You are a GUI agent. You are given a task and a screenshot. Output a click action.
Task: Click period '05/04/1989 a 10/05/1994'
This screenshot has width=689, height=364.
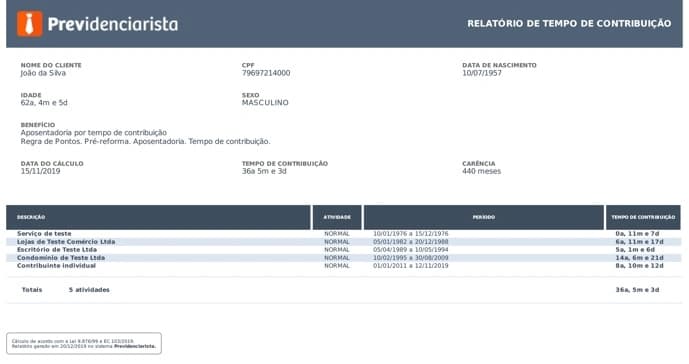pos(411,250)
